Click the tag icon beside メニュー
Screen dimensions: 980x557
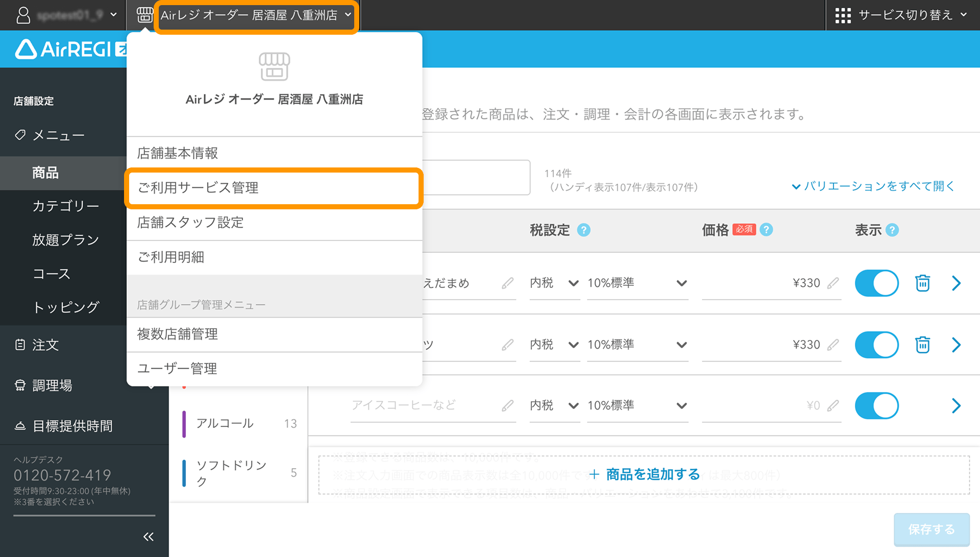tap(20, 135)
